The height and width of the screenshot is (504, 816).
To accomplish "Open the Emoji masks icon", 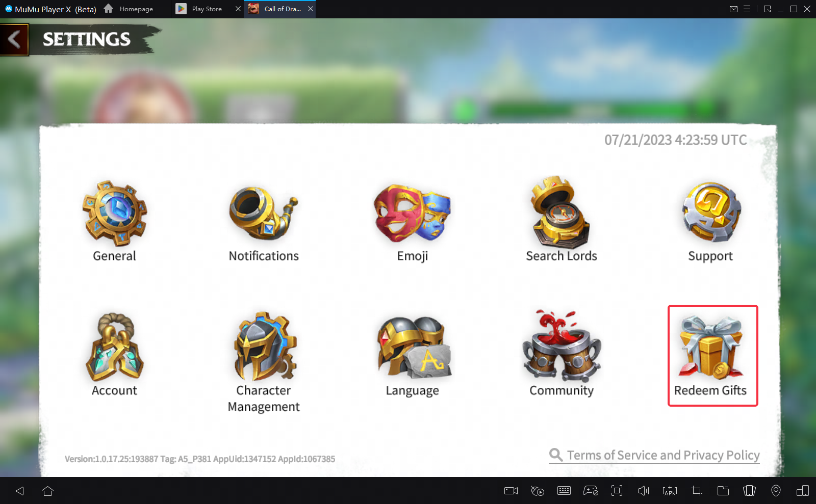I will 412,213.
